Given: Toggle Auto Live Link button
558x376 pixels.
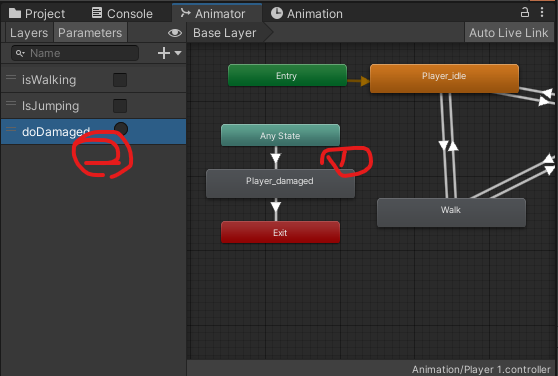Looking at the screenshot, I should click(509, 33).
